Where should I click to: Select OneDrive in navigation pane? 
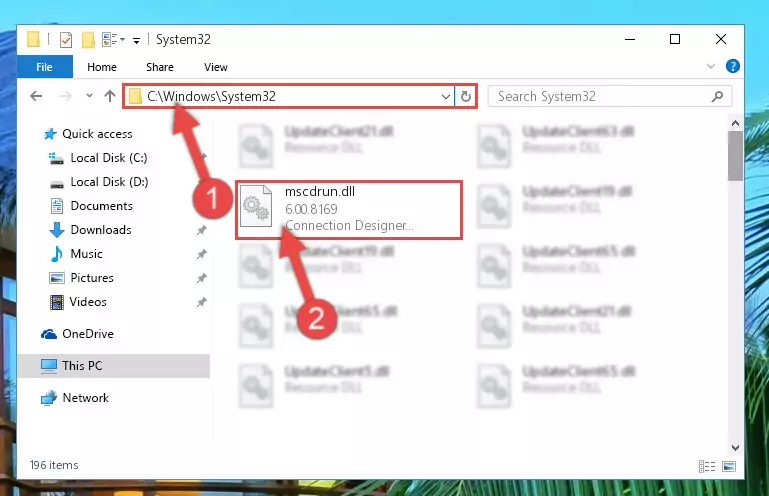(x=77, y=334)
